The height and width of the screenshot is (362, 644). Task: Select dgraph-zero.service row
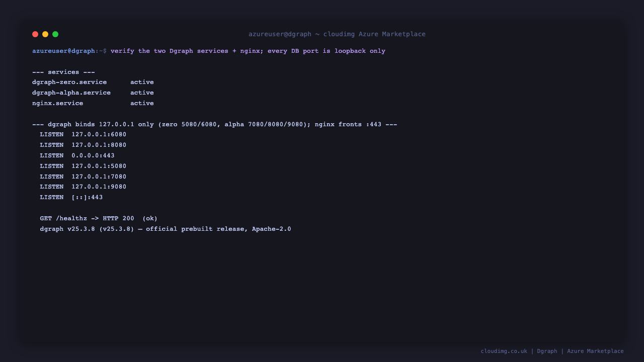tap(93, 82)
